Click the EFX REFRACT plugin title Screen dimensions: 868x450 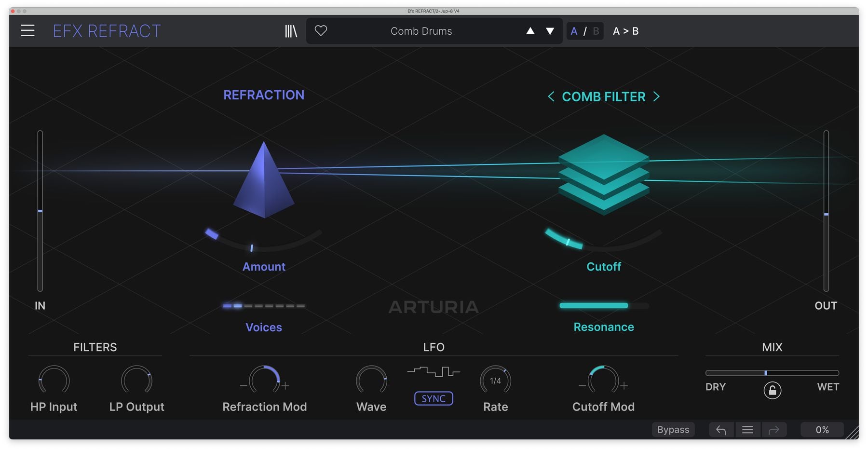pos(107,31)
